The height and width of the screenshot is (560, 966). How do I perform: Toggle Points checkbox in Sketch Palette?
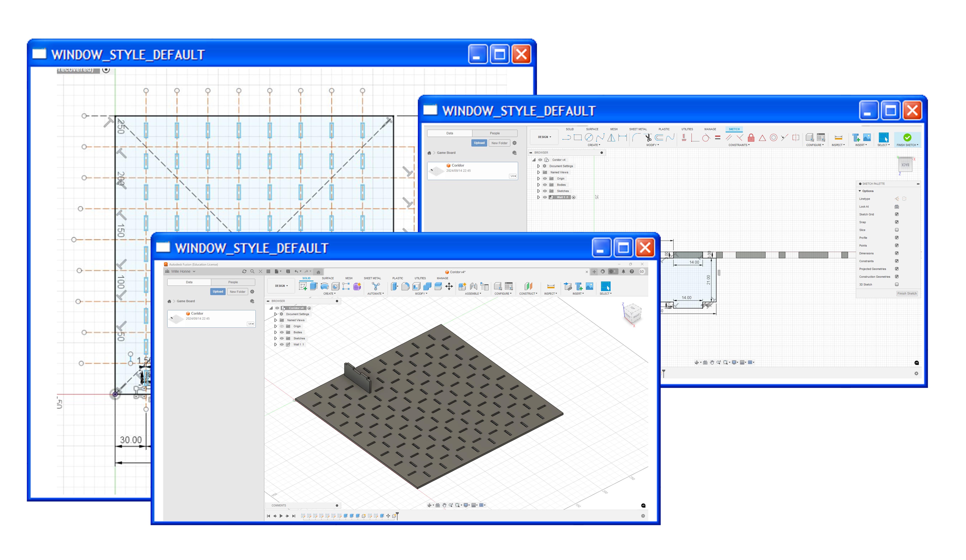(897, 245)
